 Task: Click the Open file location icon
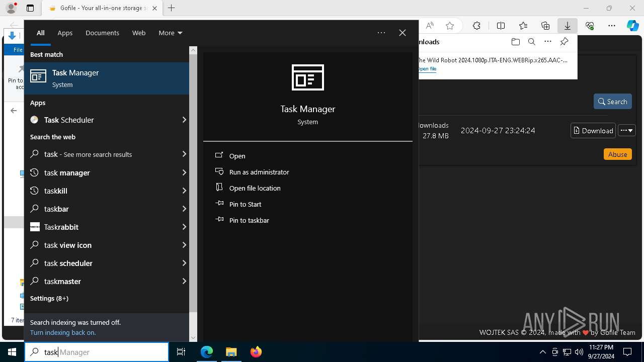click(219, 188)
